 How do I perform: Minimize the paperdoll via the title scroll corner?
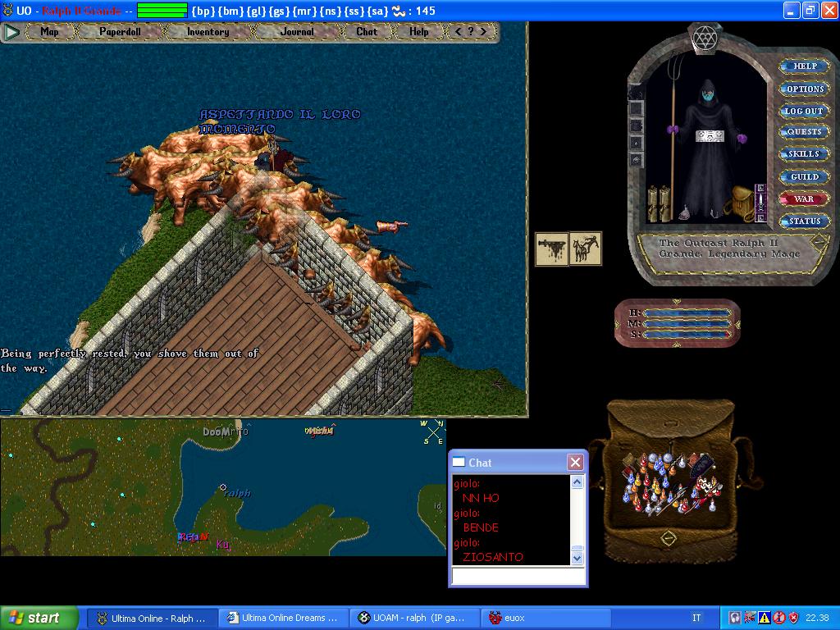click(819, 242)
